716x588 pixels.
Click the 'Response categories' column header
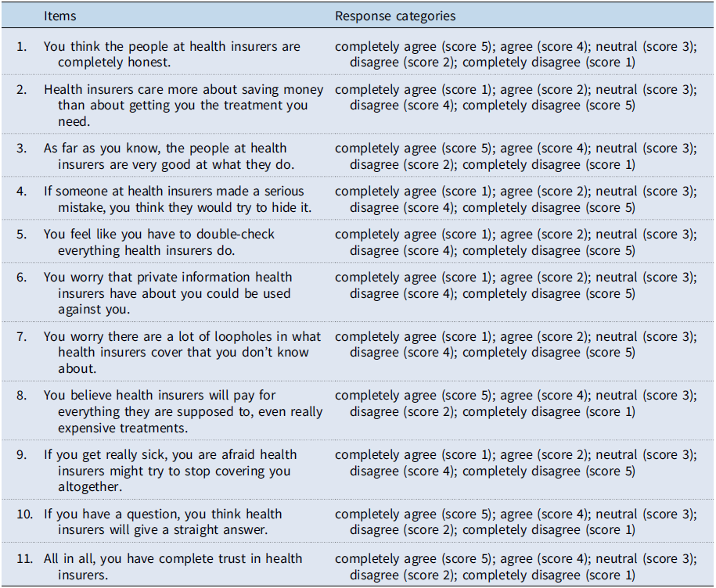395,16
